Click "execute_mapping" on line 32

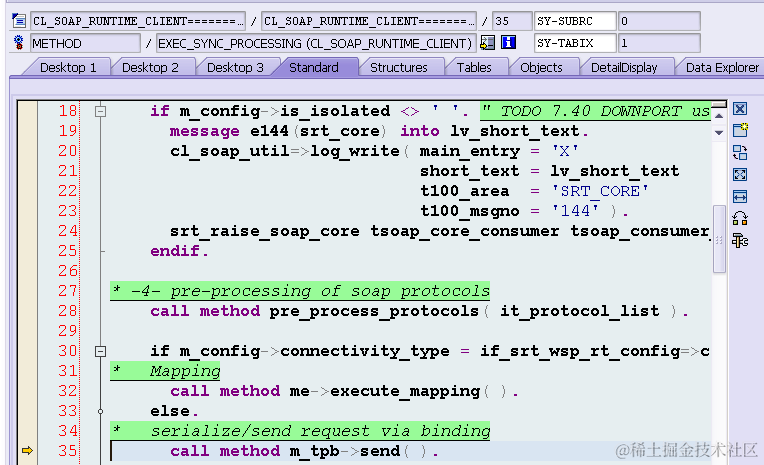coord(405,391)
